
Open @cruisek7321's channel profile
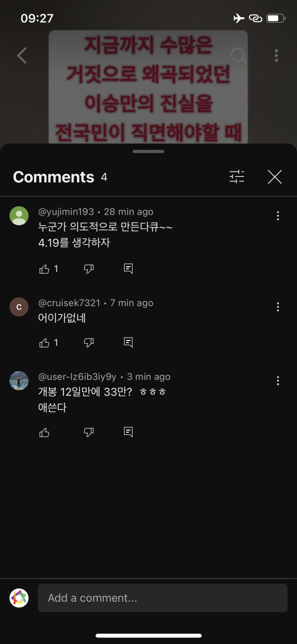click(x=19, y=307)
